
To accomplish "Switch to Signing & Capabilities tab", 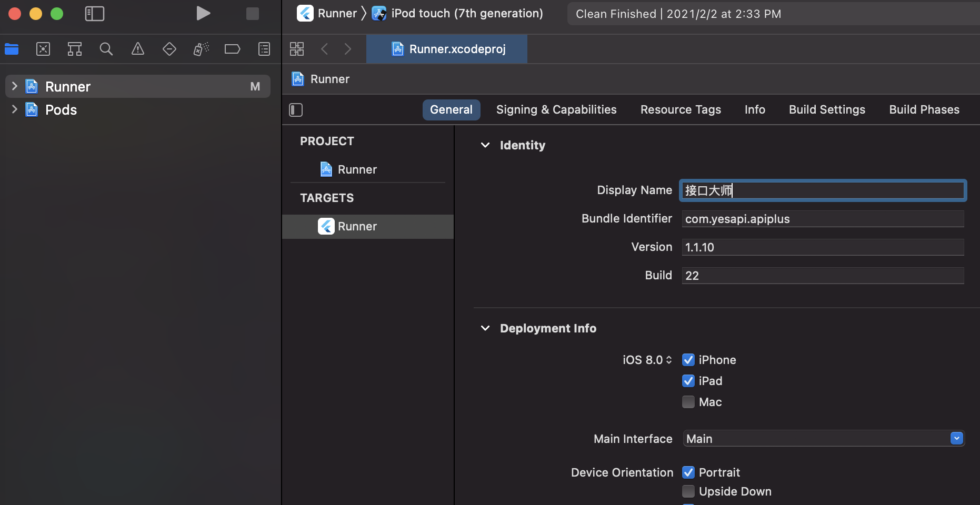I will 556,109.
